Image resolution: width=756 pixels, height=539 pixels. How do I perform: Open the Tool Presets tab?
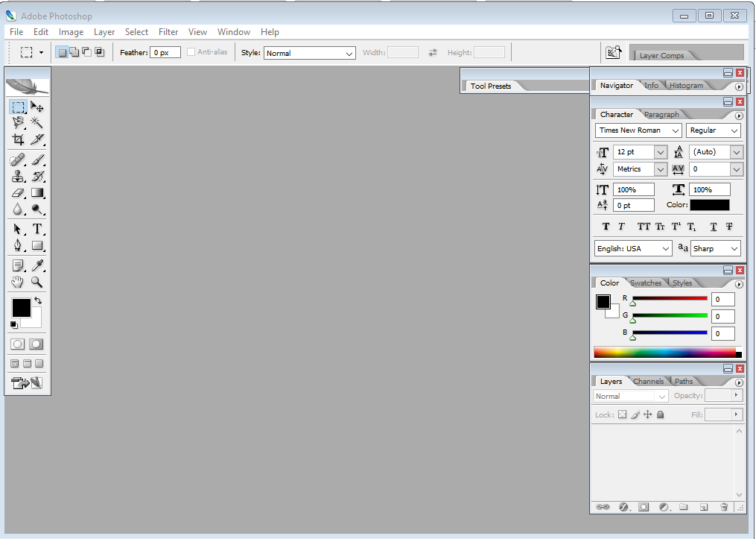point(490,86)
